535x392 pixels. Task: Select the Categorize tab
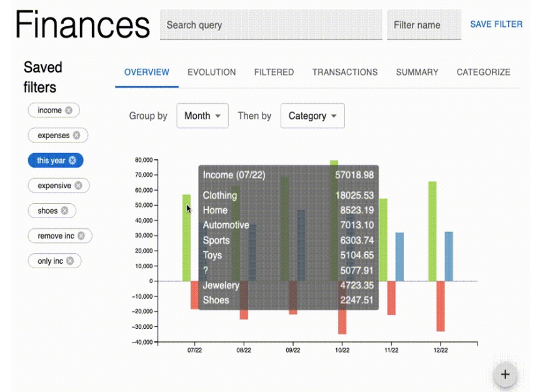483,72
